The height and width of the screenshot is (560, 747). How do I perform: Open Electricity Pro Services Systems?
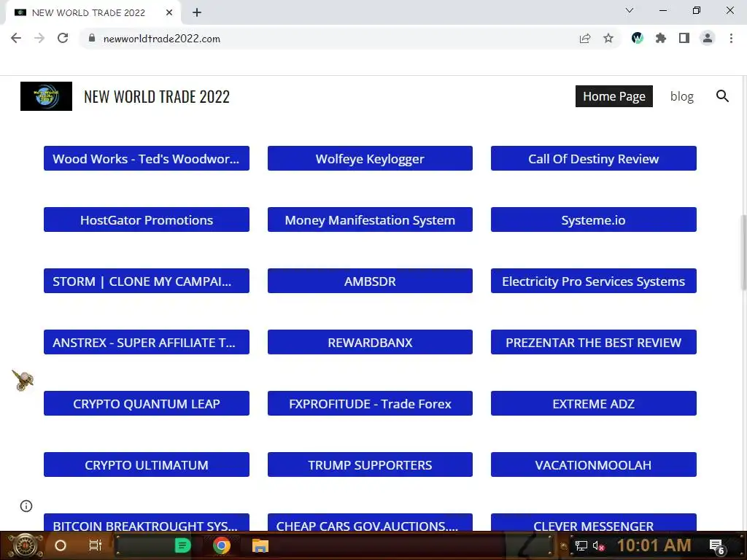pyautogui.click(x=594, y=281)
